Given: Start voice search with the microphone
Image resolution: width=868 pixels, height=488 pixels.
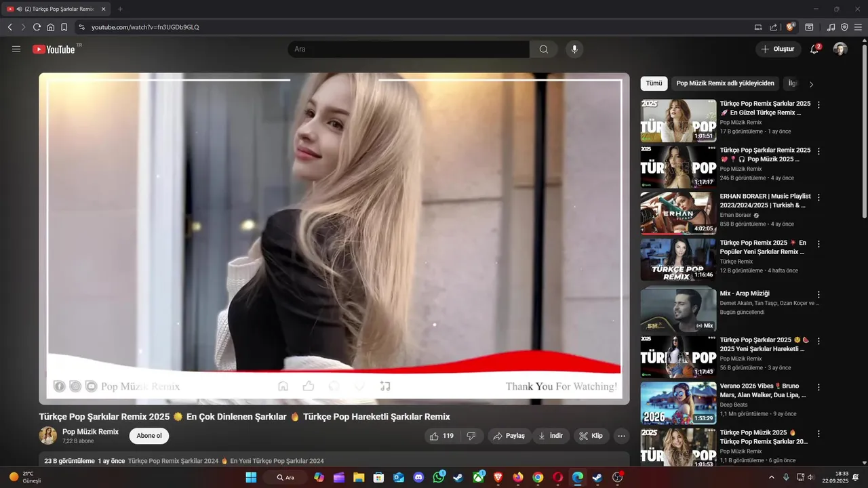Looking at the screenshot, I should tap(574, 49).
